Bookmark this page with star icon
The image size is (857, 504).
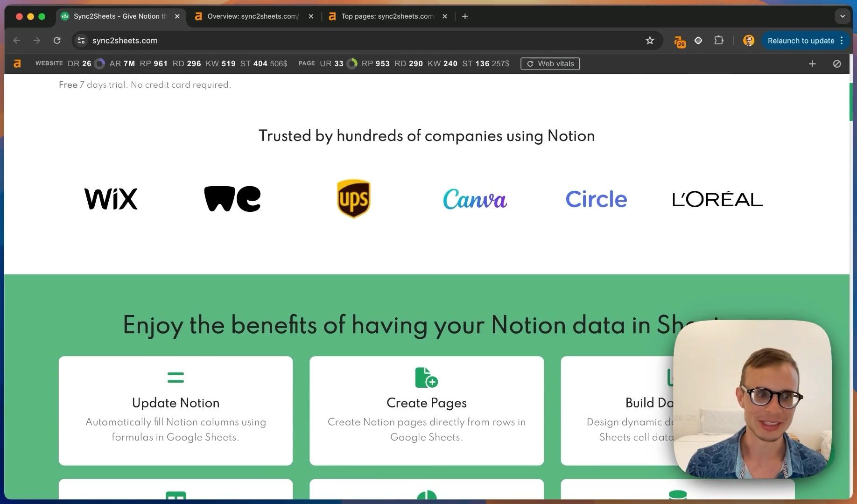click(649, 41)
